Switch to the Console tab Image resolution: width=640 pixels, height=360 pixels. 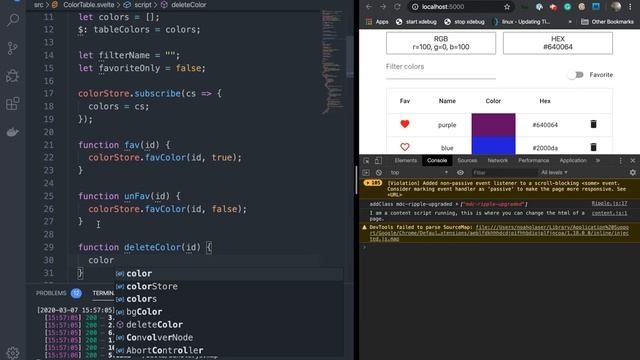437,161
